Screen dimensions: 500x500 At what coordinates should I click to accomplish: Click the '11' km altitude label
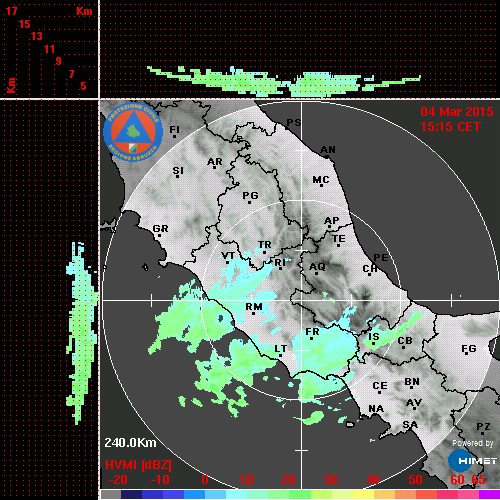(x=49, y=49)
